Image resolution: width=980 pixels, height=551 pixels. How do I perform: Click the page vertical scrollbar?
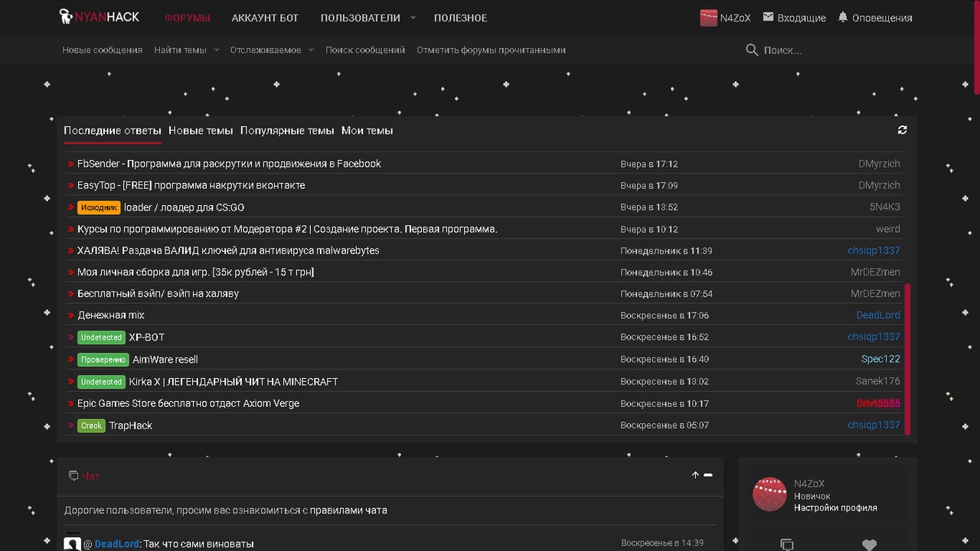tap(977, 46)
